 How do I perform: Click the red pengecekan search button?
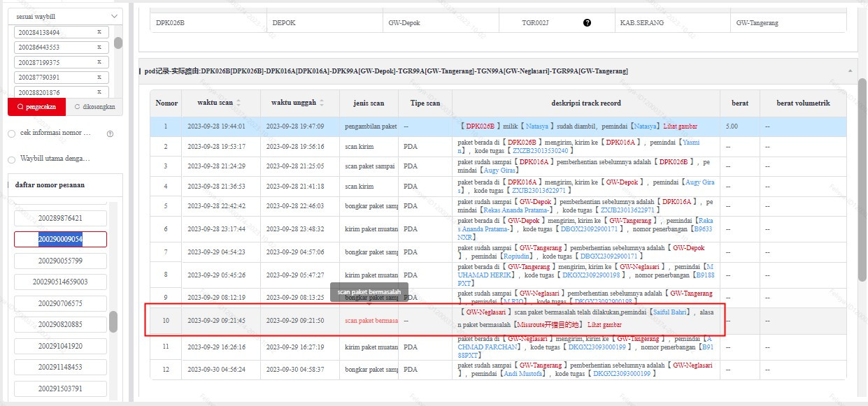tap(37, 107)
